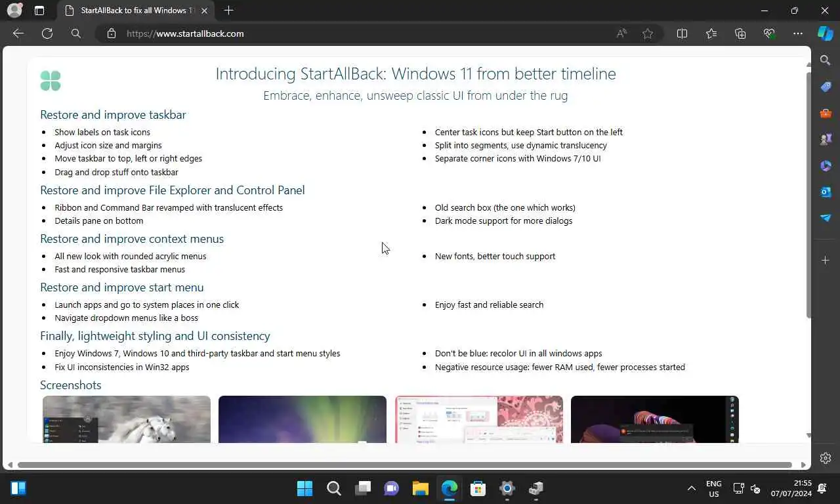Click the vertical scrollbar down arrow
Image resolution: width=840 pixels, height=504 pixels.
808,435
